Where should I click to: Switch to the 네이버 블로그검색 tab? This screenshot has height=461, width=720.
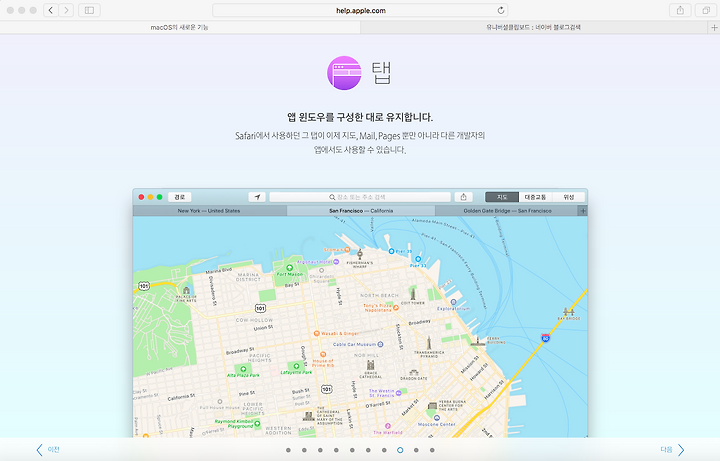tap(534, 28)
